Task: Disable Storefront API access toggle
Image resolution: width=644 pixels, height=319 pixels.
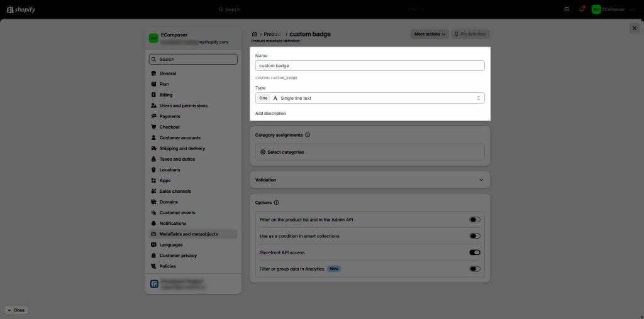Action: pos(474,252)
